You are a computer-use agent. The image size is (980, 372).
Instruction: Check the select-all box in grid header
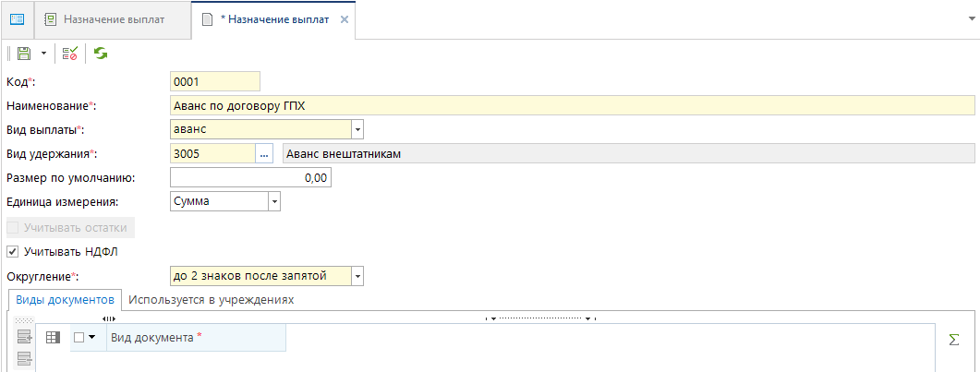tap(79, 338)
